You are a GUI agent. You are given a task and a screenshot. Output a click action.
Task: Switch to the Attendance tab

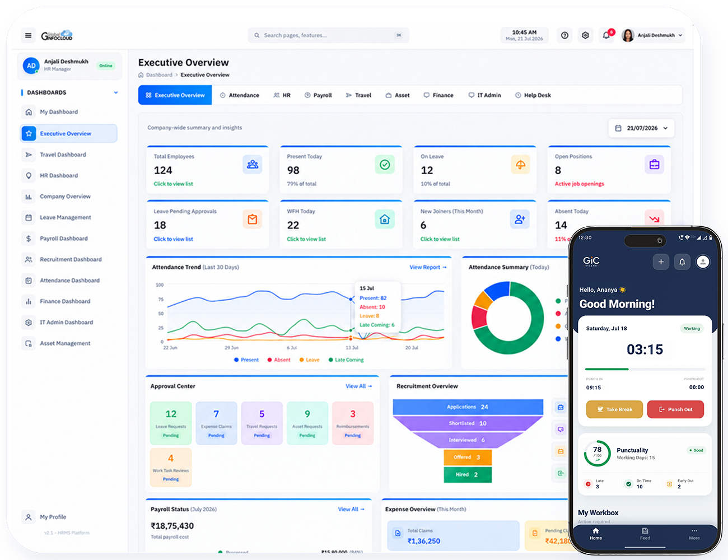(239, 95)
